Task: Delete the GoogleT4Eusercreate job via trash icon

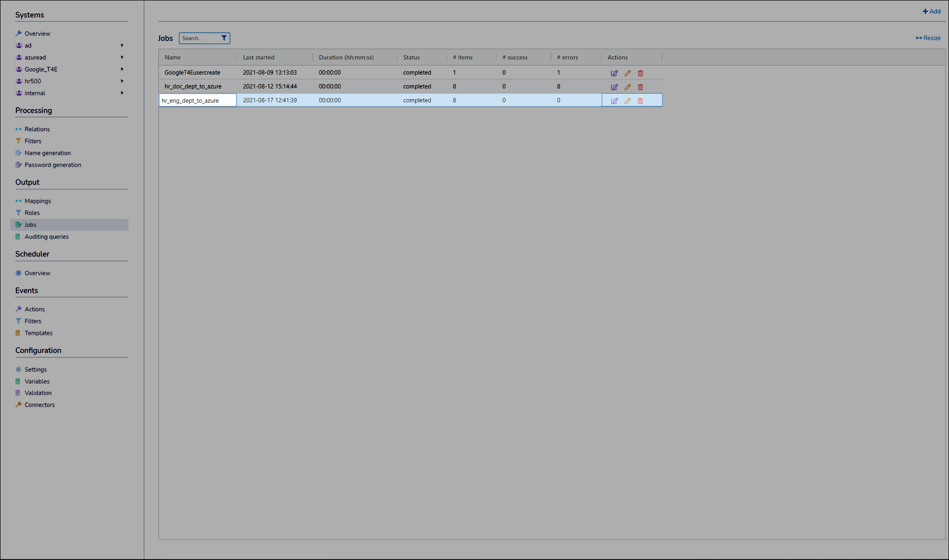Action: [640, 73]
